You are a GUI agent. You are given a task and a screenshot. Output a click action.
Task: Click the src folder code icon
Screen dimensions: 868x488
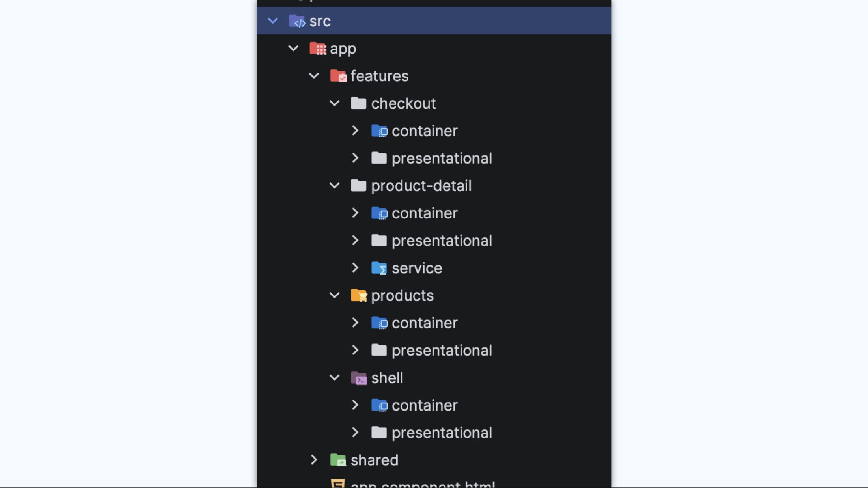[297, 21]
